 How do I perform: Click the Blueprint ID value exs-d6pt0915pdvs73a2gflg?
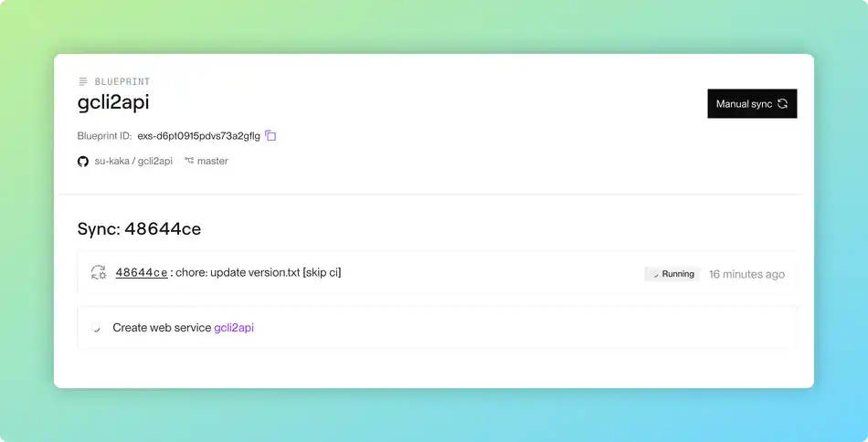pyautogui.click(x=199, y=135)
